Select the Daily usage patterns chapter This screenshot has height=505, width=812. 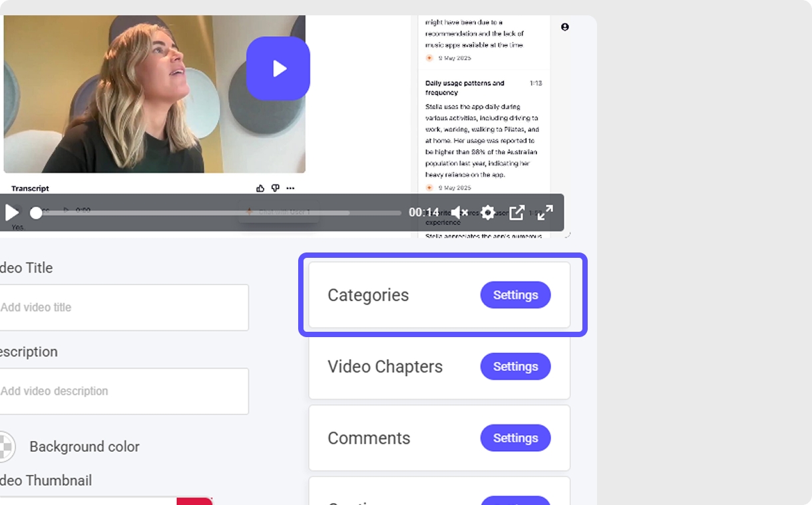pyautogui.click(x=465, y=87)
